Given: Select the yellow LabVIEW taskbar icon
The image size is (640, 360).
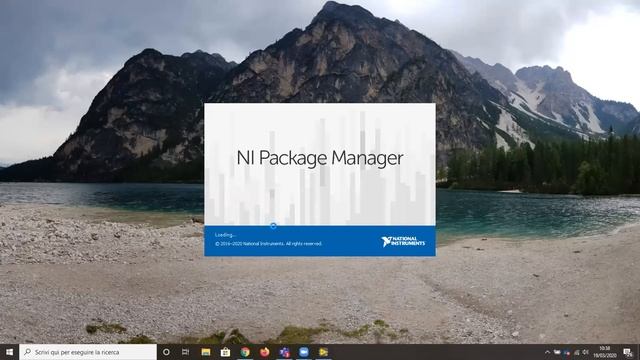Looking at the screenshot, I should click(x=323, y=352).
